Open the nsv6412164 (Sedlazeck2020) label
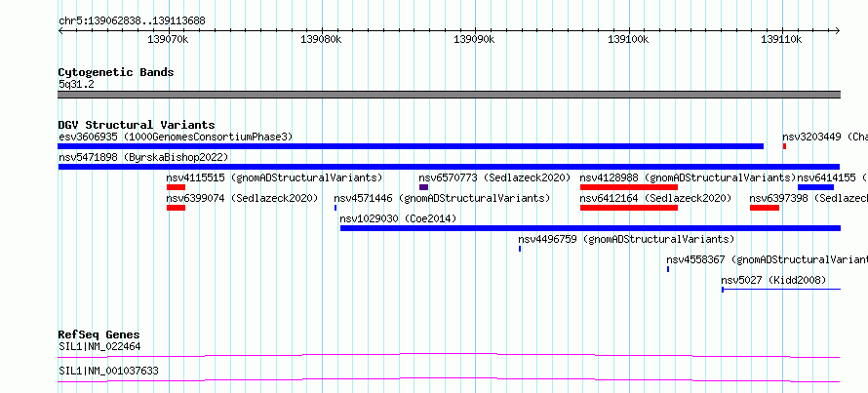868x393 pixels. [656, 198]
